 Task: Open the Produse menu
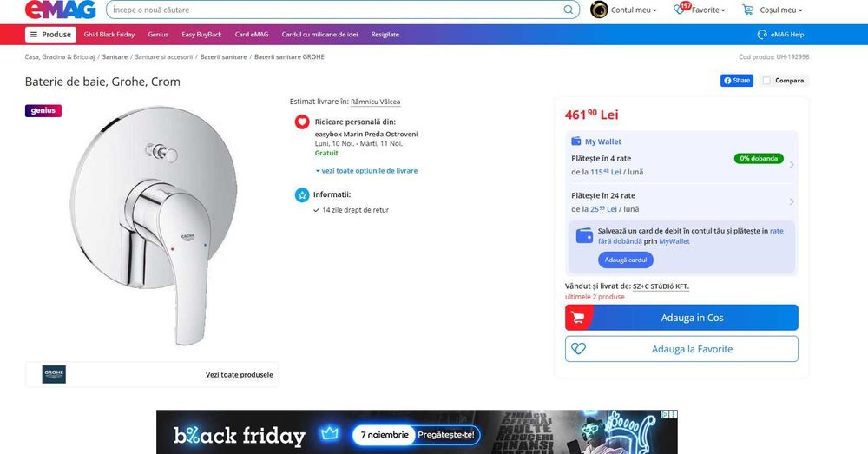tap(50, 35)
